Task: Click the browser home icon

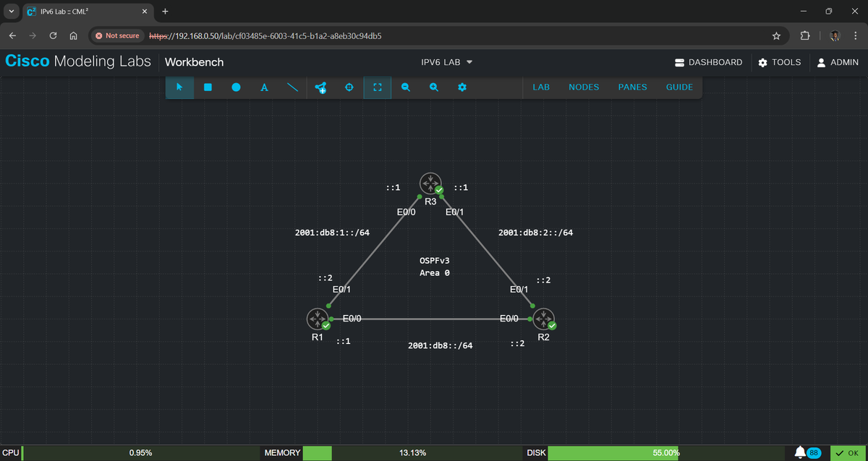Action: pos(73,35)
